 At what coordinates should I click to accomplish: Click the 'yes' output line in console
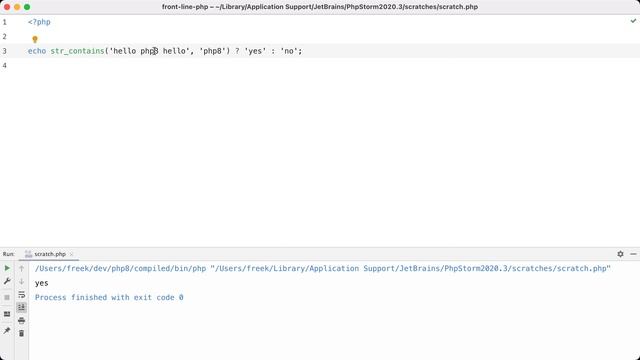[42, 283]
